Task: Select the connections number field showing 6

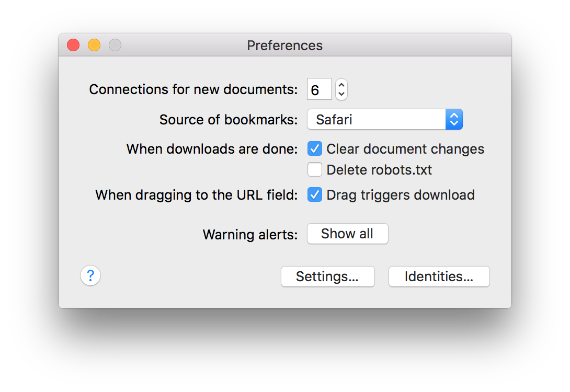Action: 319,89
